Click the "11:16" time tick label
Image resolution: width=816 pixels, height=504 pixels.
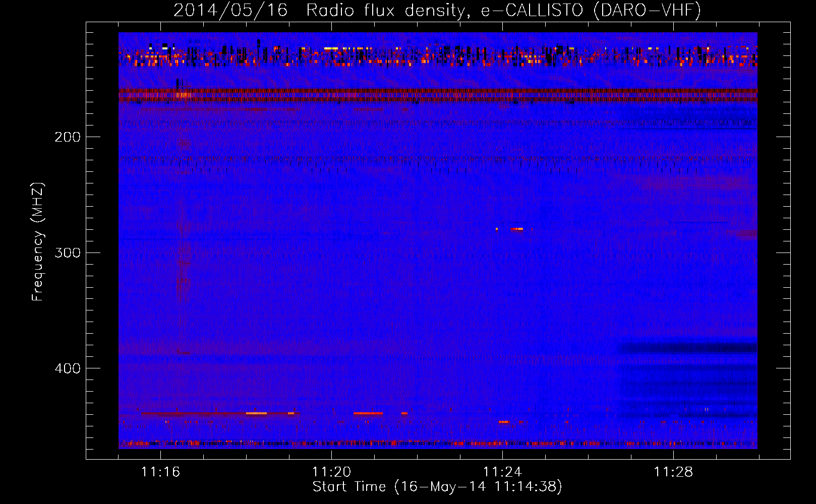[160, 472]
